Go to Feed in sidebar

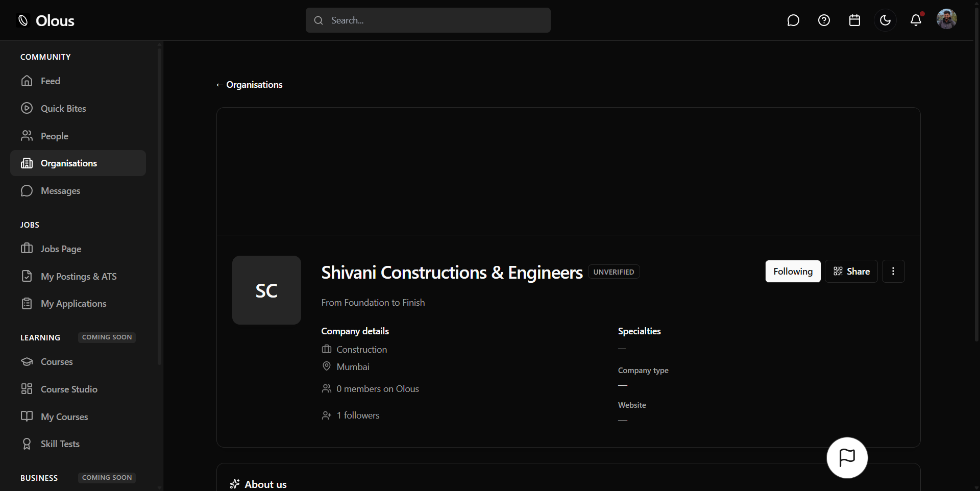pyautogui.click(x=78, y=81)
